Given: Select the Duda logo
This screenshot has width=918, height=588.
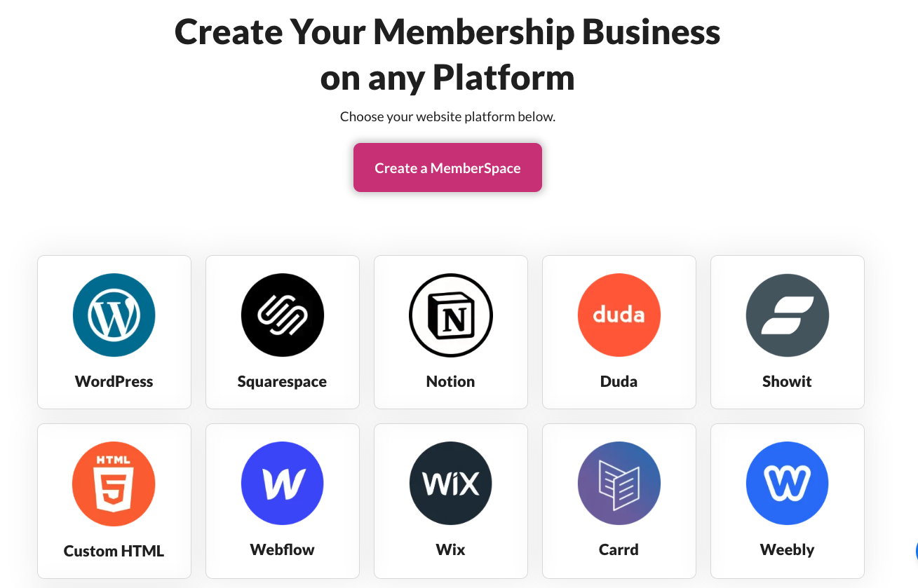Looking at the screenshot, I should pyautogui.click(x=619, y=315).
